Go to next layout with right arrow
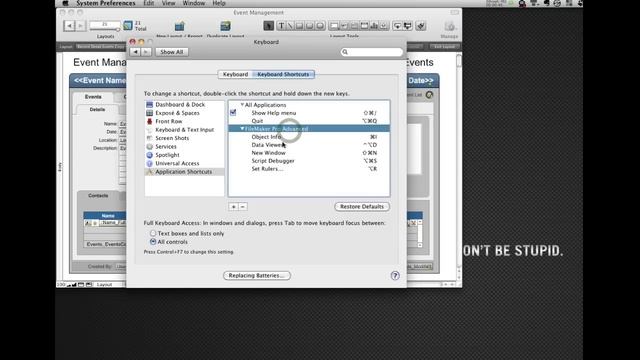 [x=80, y=26]
